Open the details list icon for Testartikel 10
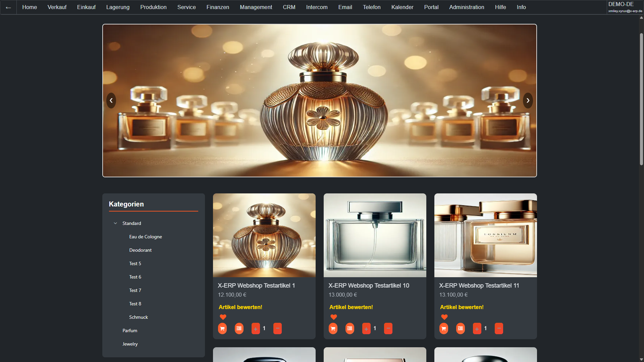The height and width of the screenshot is (362, 644). [350, 328]
